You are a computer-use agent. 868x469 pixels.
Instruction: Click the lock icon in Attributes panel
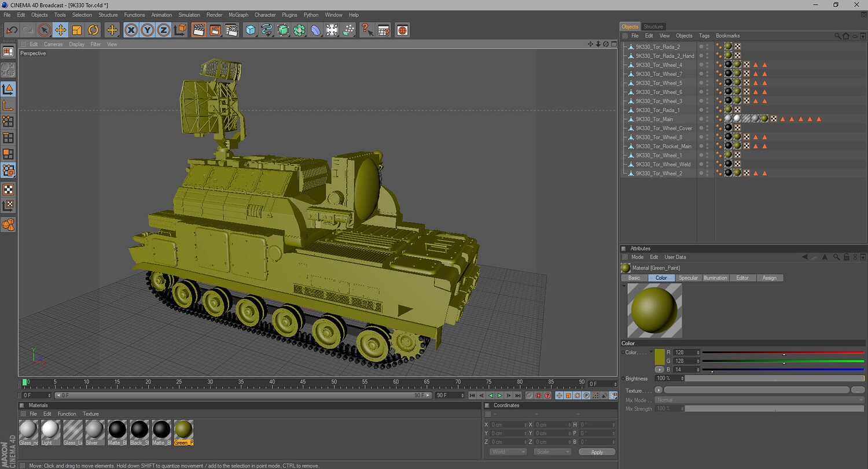point(846,257)
